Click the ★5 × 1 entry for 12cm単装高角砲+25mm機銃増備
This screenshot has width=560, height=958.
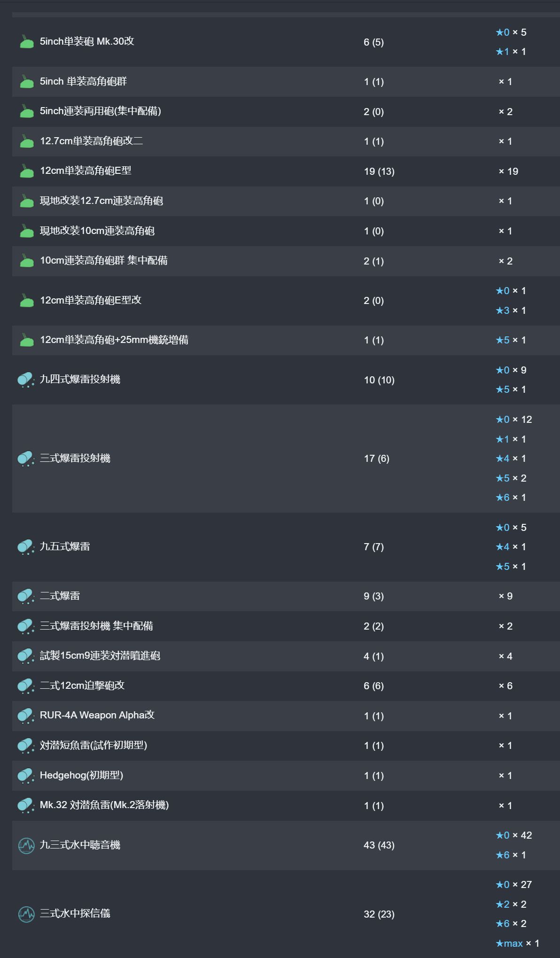(511, 340)
